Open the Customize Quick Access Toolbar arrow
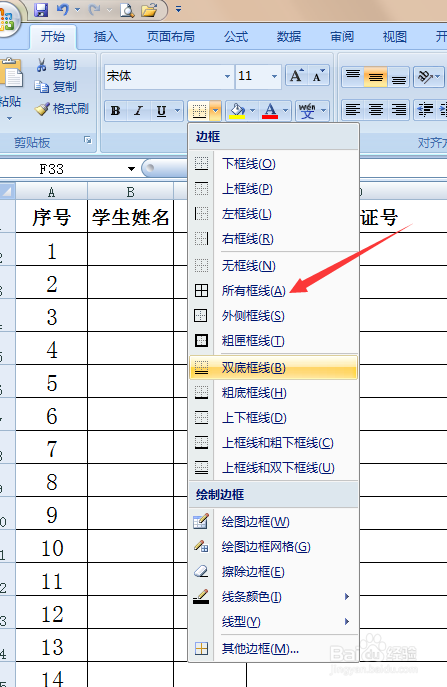 click(x=178, y=9)
